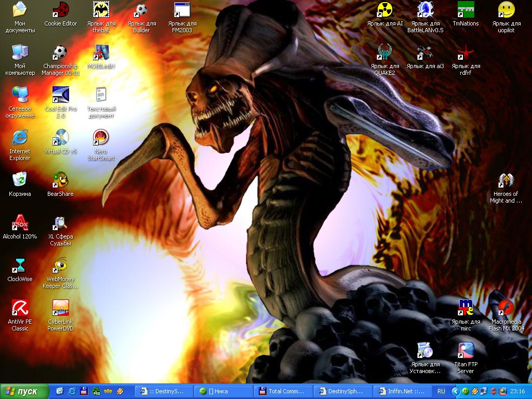Select the Championship Manager 00-01 icon
Viewport: 532px width, 399px height.
pyautogui.click(x=60, y=60)
